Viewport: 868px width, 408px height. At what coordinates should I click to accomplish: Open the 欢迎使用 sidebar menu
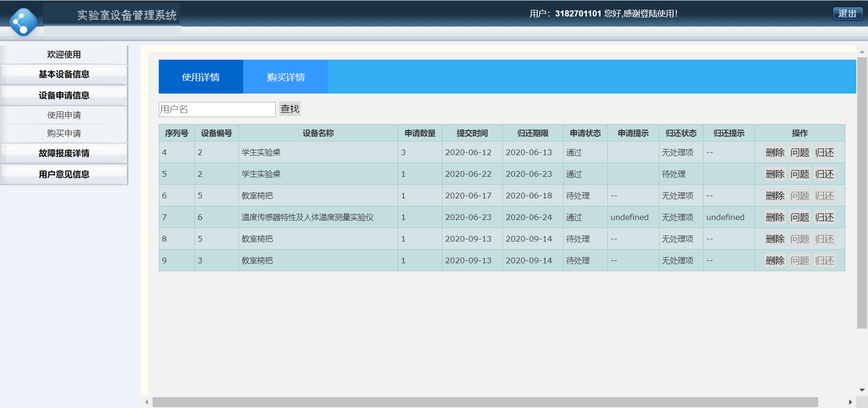[64, 55]
